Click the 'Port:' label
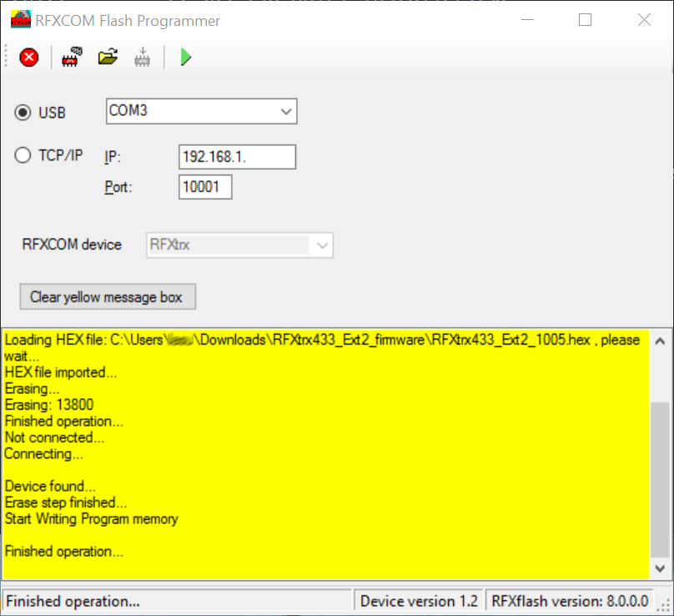This screenshot has height=616, width=674. pyautogui.click(x=118, y=187)
